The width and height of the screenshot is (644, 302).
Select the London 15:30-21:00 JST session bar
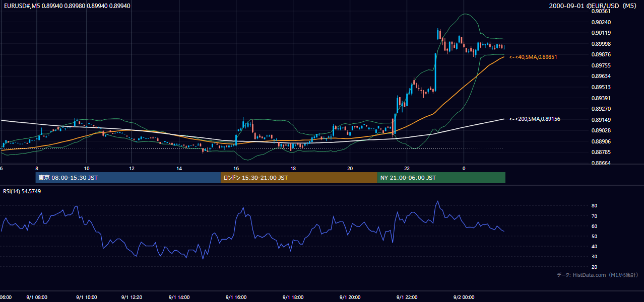pos(299,178)
